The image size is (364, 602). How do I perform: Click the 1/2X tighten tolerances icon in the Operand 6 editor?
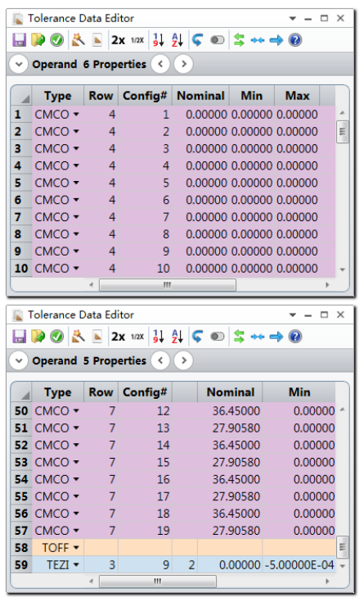point(137,40)
